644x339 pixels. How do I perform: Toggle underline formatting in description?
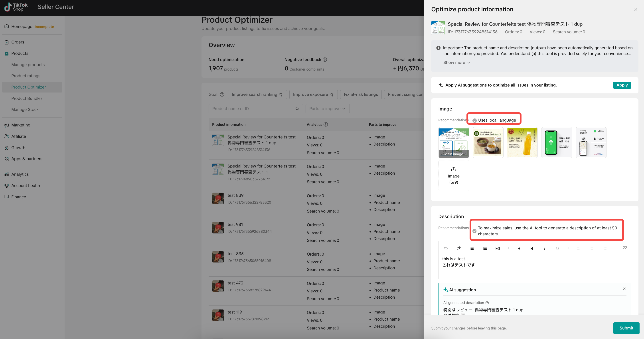tap(558, 248)
